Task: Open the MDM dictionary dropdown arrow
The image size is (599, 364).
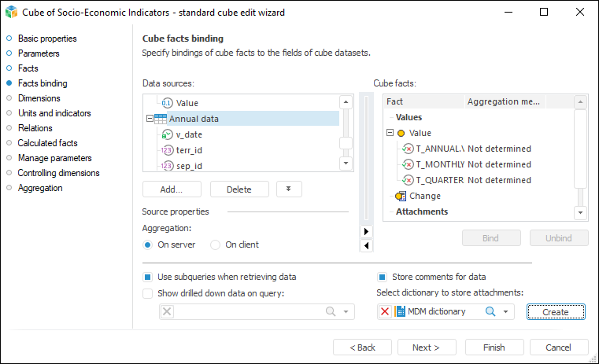Action: pos(506,312)
